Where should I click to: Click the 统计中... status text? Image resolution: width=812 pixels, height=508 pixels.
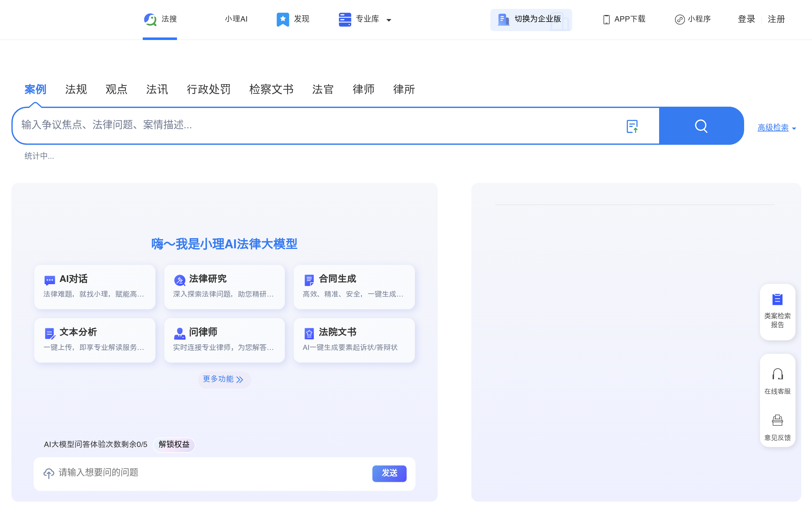click(39, 156)
